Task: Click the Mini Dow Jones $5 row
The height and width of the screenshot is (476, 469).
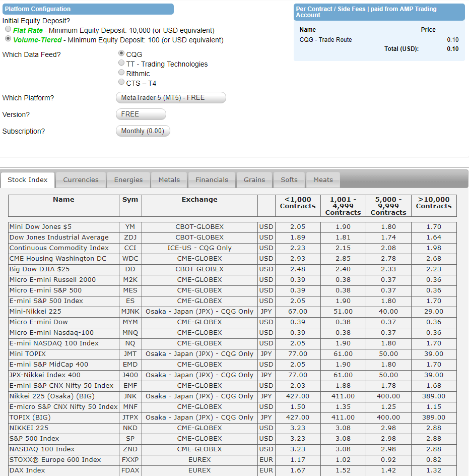Action: point(41,227)
